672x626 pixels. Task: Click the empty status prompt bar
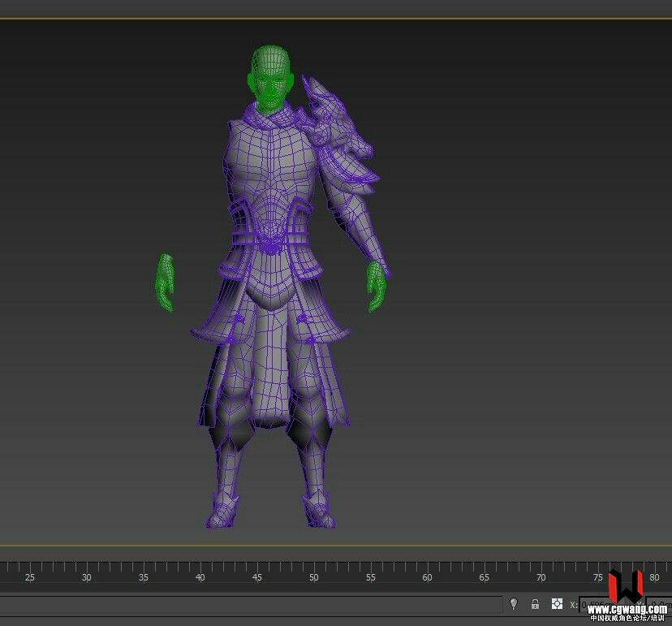(252, 605)
